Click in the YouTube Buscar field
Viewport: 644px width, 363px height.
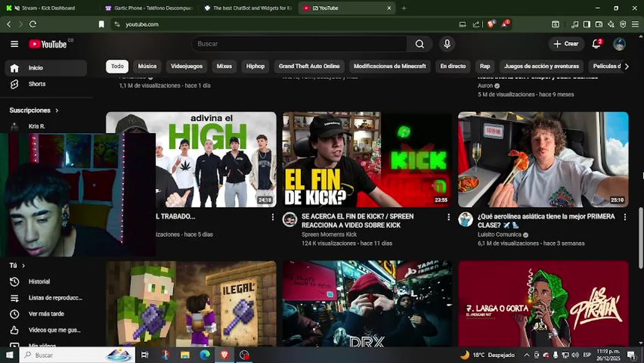point(299,44)
